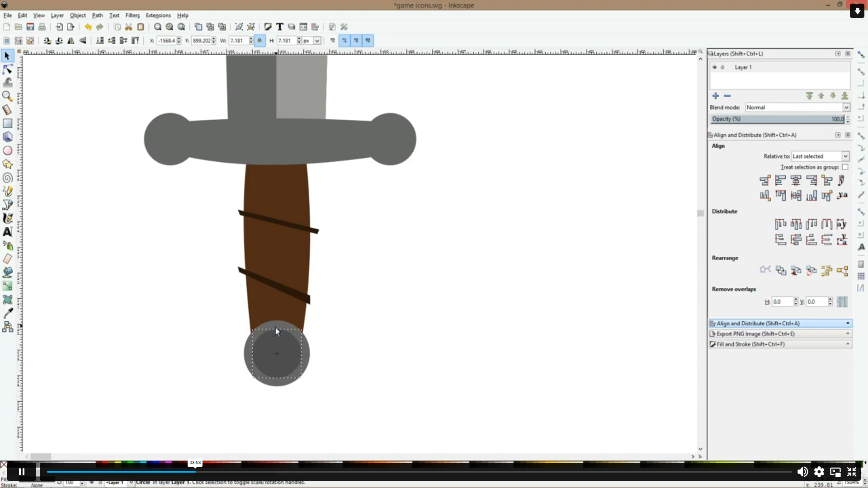Screen dimensions: 868x488
Task: Open the Extensions menu
Action: point(158,15)
